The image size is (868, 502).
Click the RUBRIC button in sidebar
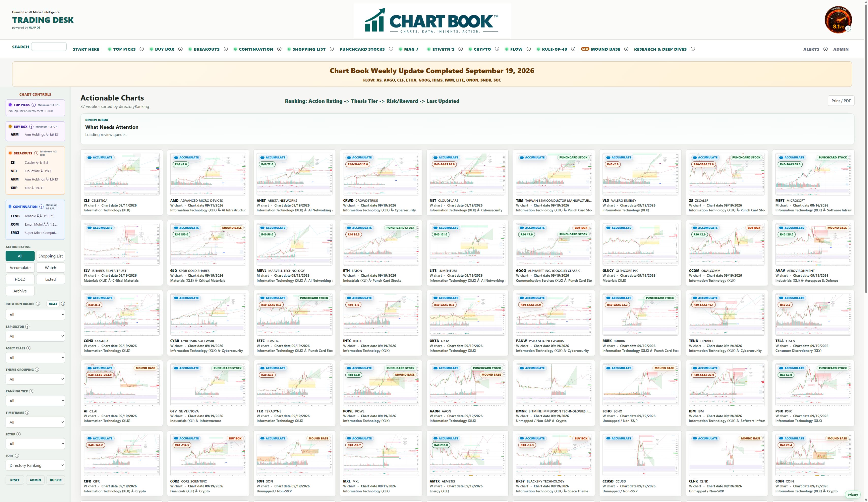point(56,480)
